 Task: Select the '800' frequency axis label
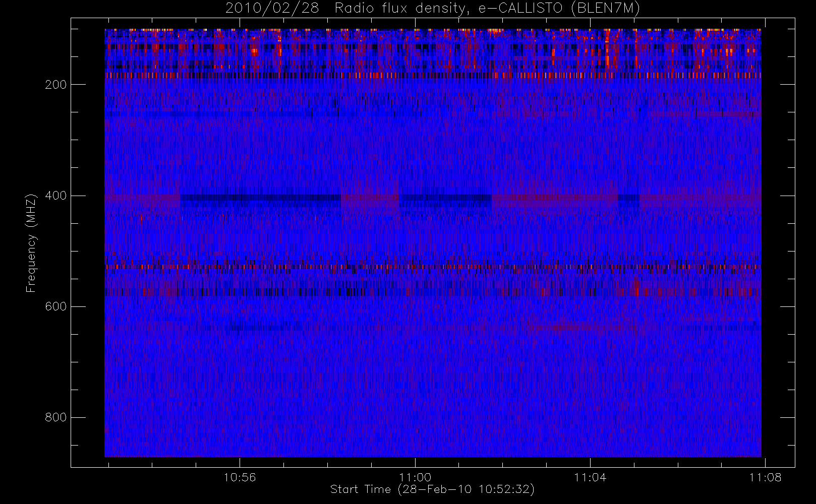coord(55,417)
